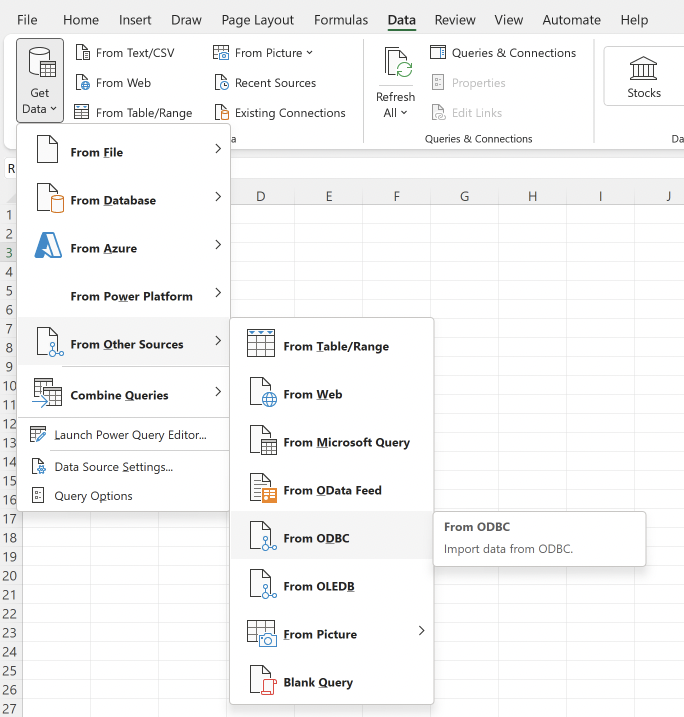Select row 25 header

tap(10, 671)
